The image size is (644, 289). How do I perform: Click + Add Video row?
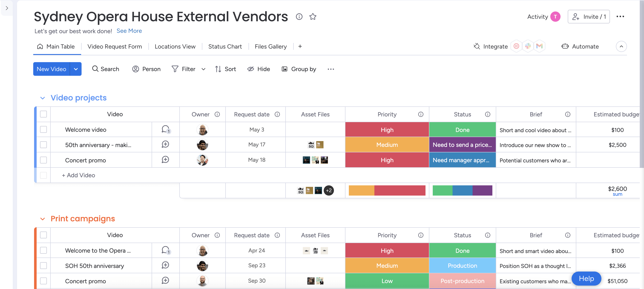(79, 175)
